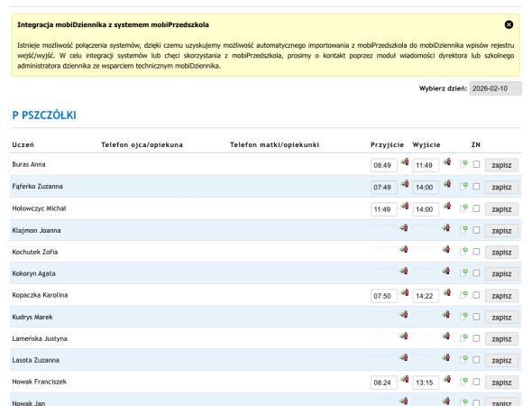
Task: Click arrival icon for Kokoryn Agata
Action: pos(404,271)
